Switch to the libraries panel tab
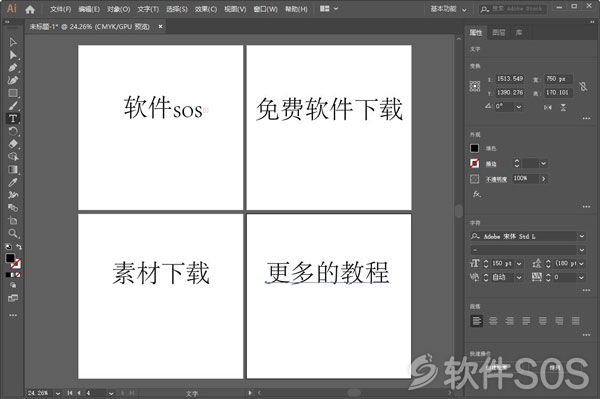The image size is (600, 399). (x=518, y=33)
